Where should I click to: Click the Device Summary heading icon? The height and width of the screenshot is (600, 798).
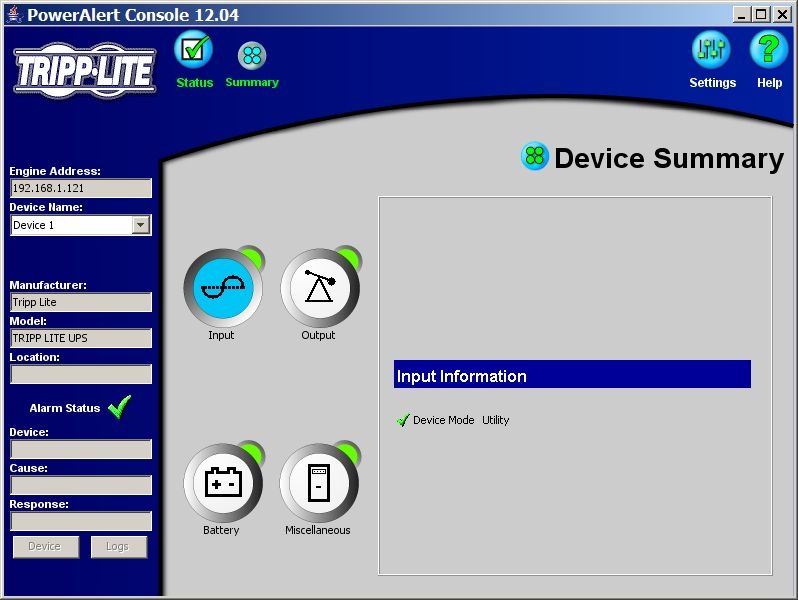pyautogui.click(x=535, y=156)
